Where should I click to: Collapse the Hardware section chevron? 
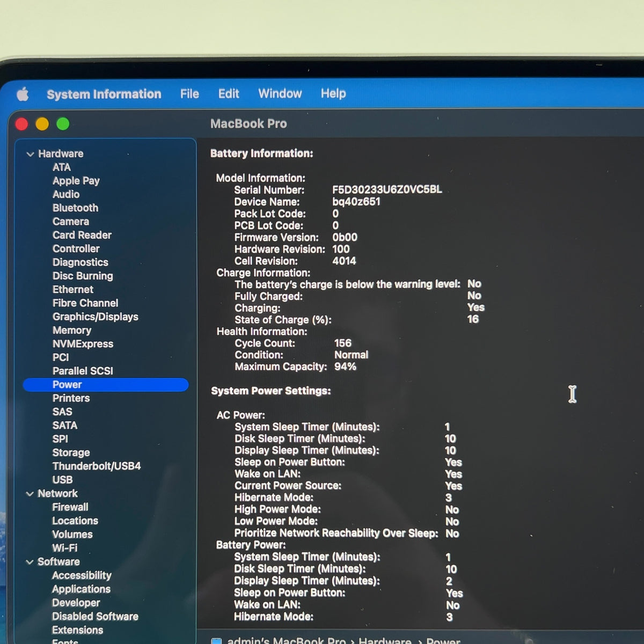[x=30, y=154]
